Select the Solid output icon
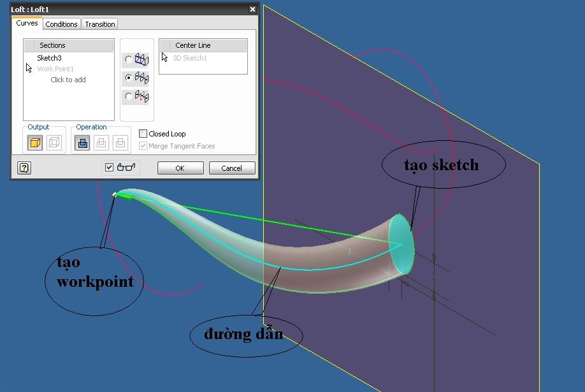 click(x=36, y=143)
